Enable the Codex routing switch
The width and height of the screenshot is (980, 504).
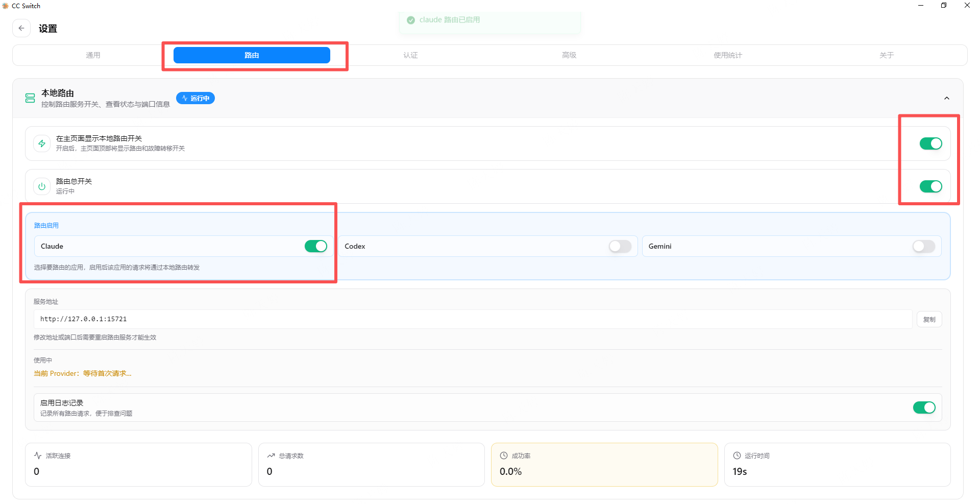coord(620,246)
